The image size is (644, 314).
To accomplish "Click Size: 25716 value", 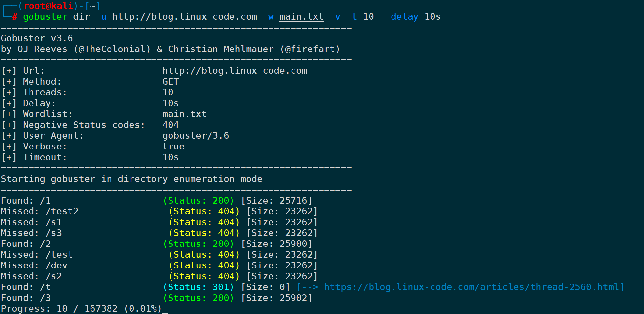I will pos(277,201).
